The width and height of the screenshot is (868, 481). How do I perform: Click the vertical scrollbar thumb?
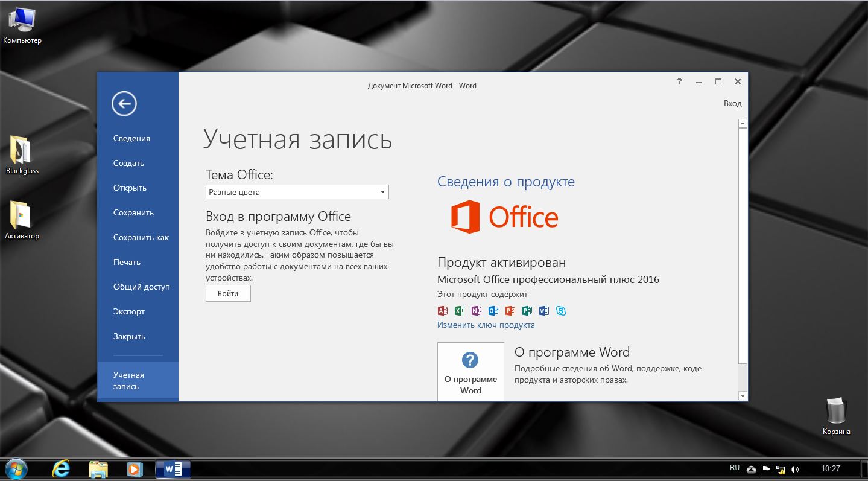tap(743, 246)
